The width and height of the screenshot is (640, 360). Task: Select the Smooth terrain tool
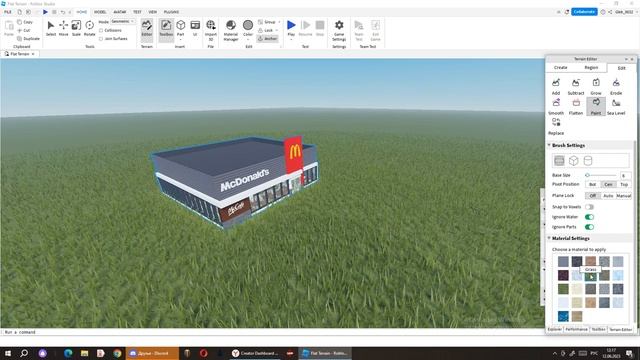(556, 107)
